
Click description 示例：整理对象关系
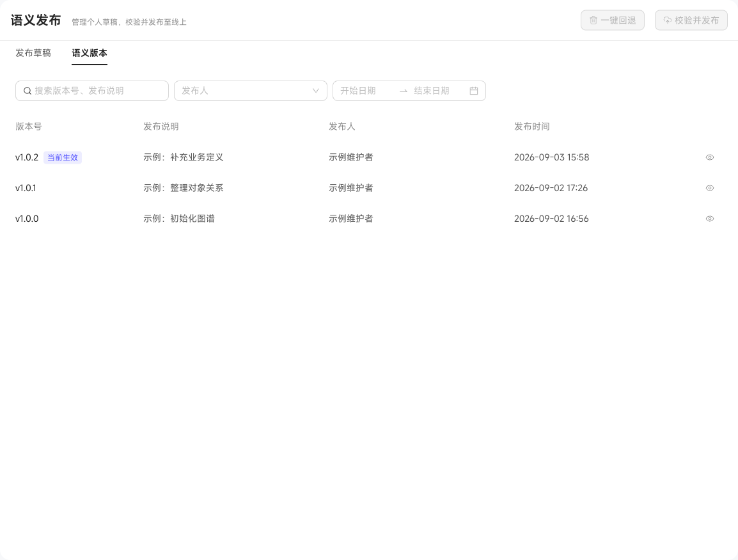(x=184, y=188)
